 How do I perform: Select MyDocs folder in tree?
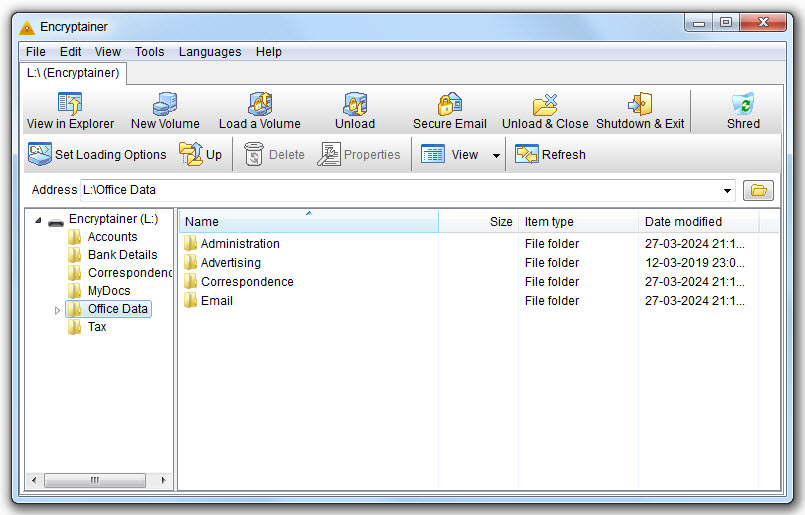pyautogui.click(x=109, y=291)
